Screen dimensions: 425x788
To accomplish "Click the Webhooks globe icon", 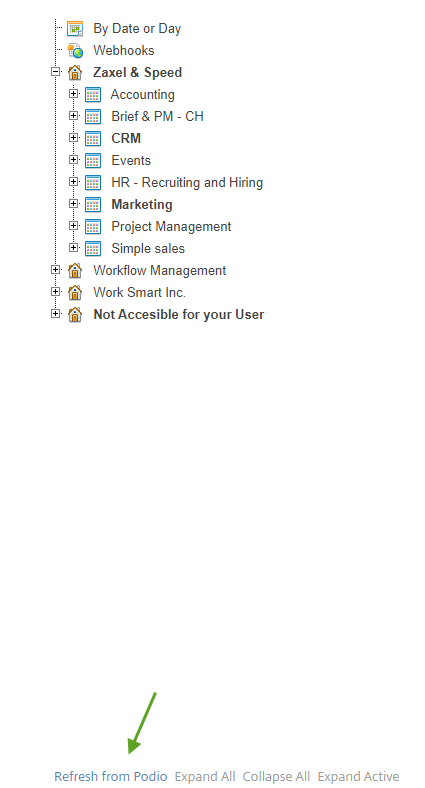I will click(x=75, y=51).
